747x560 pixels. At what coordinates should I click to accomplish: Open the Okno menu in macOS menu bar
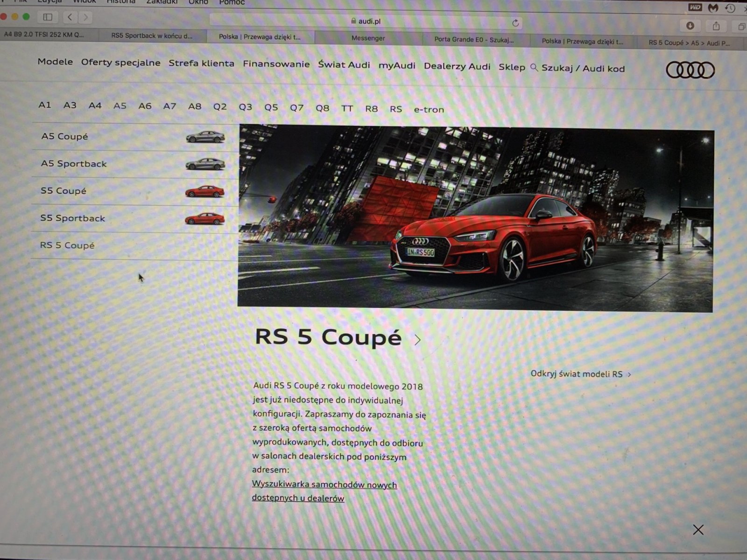pyautogui.click(x=198, y=2)
